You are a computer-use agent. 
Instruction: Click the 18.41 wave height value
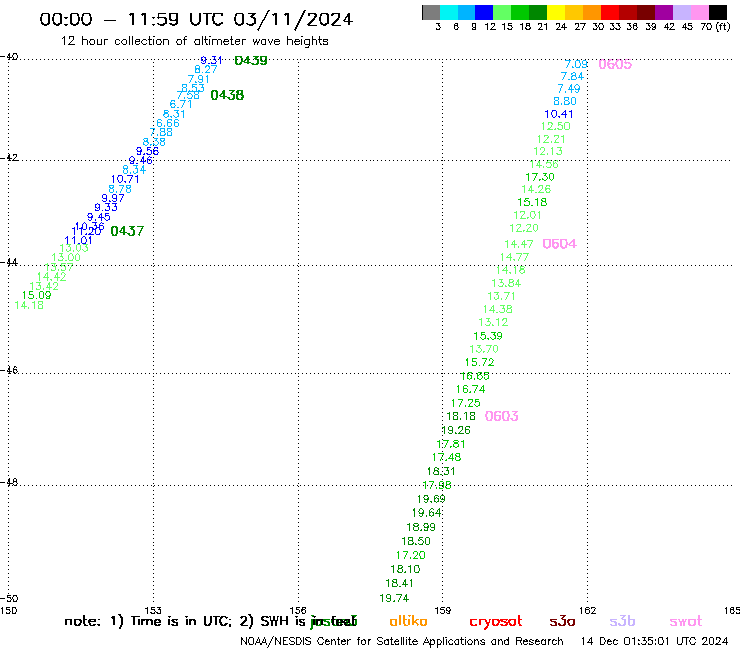coord(399,583)
